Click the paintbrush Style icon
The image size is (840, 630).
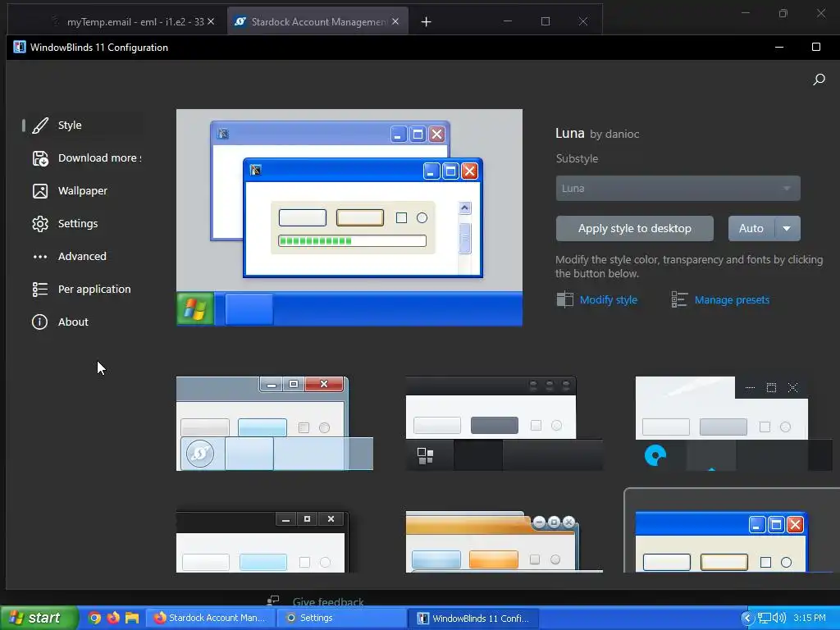tap(40, 126)
